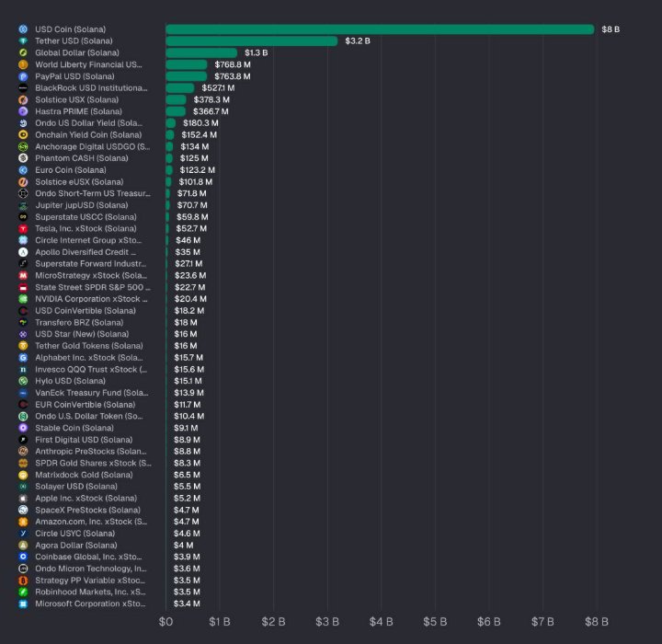This screenshot has height=644, width=662.
Task: Click the Onchain Yield Coin icon
Action: [x=23, y=135]
